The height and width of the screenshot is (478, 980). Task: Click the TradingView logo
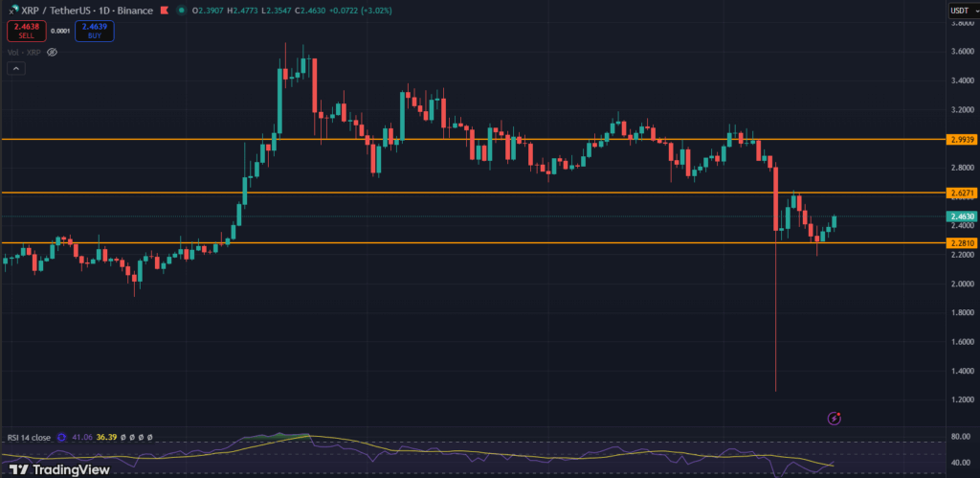[x=59, y=469]
